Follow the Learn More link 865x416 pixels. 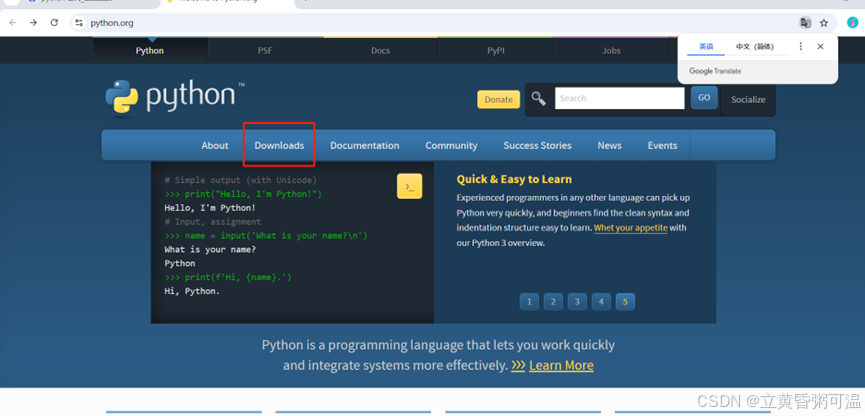click(x=561, y=365)
